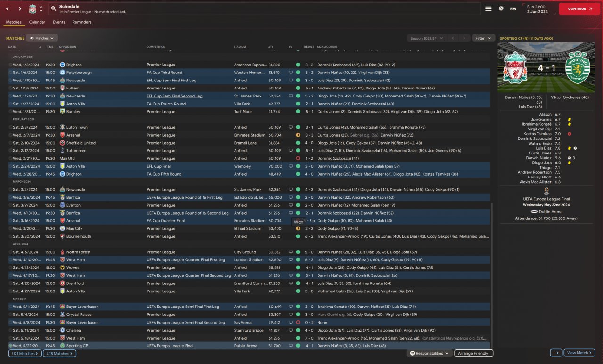
Task: Click the TV icon on the Peterborough row
Action: pyautogui.click(x=291, y=73)
